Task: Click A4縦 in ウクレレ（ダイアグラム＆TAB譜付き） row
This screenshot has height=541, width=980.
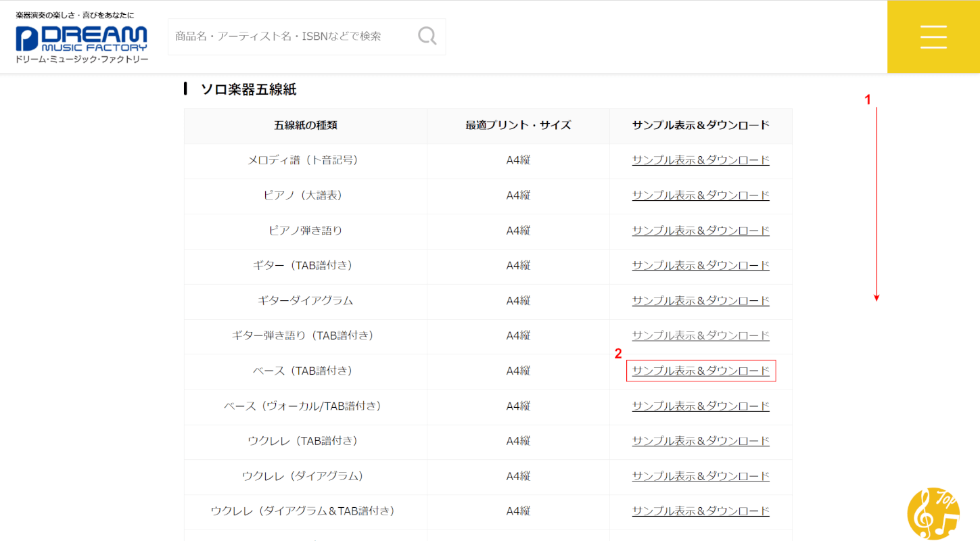Action: pyautogui.click(x=519, y=511)
